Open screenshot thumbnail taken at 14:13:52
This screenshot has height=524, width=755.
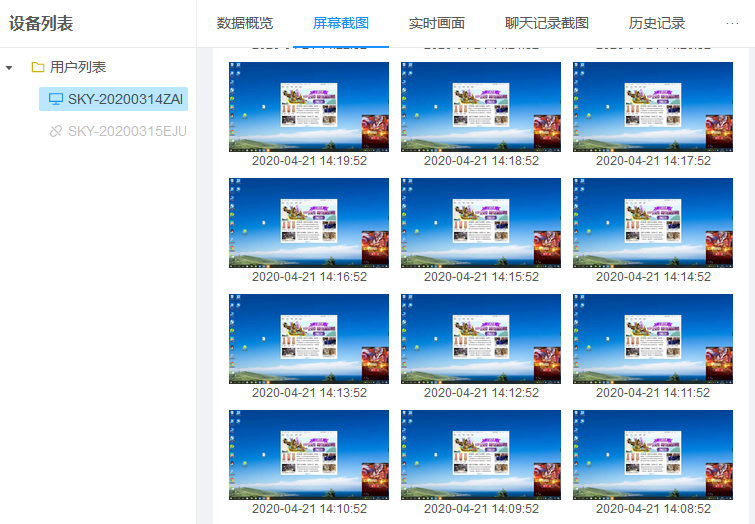coord(309,339)
